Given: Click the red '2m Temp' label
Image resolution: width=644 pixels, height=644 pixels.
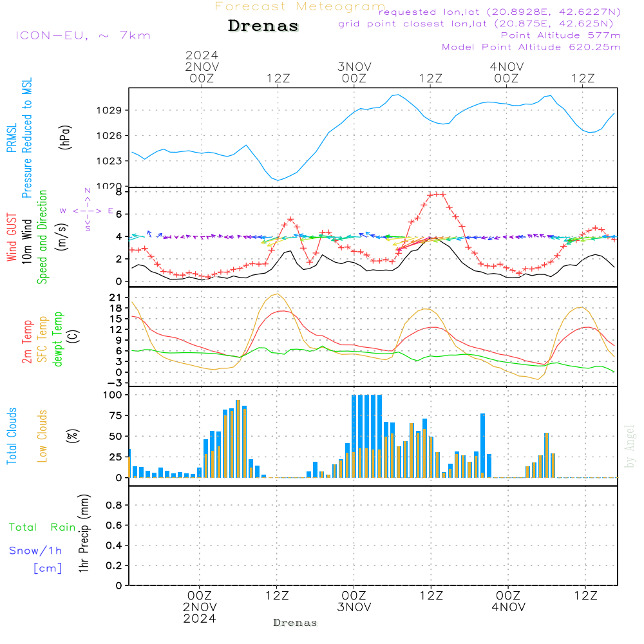Looking at the screenshot, I should [x=26, y=342].
